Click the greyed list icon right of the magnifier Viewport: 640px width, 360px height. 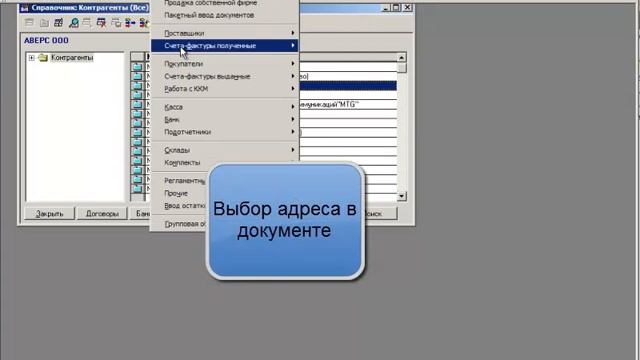87,23
